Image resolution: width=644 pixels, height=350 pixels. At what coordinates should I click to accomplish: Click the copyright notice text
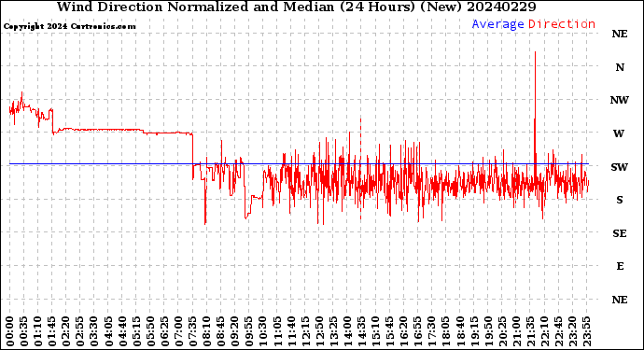click(x=69, y=27)
